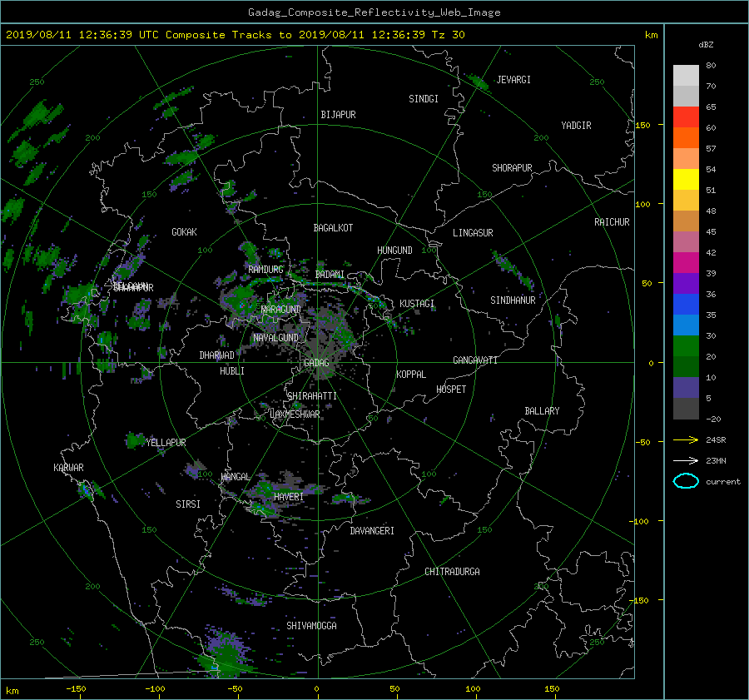Click the HOSPET city label
This screenshot has height=700, width=749.
pyautogui.click(x=451, y=390)
